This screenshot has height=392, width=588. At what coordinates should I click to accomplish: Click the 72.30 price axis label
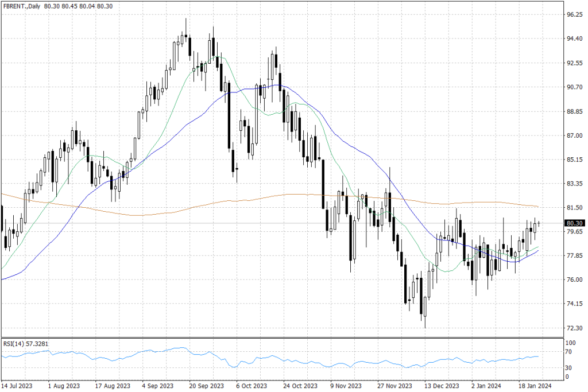574,328
